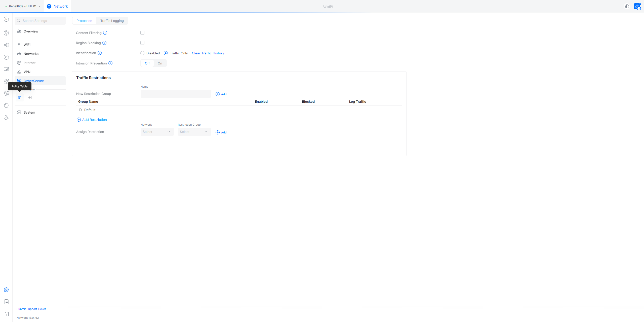Image resolution: width=644 pixels, height=322 pixels.
Task: Open the Restriction Group select dropdown
Action: (194, 132)
